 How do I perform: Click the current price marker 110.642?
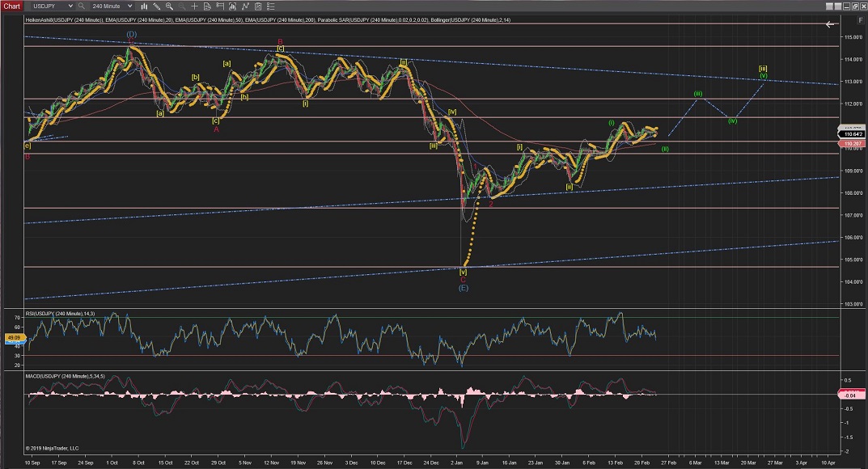tap(853, 134)
